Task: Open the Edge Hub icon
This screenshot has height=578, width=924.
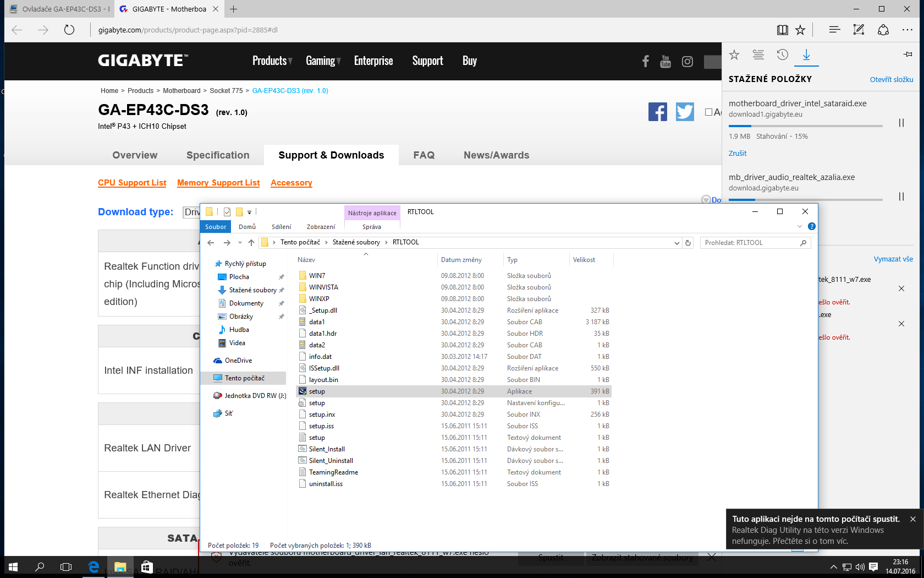Action: [834, 30]
